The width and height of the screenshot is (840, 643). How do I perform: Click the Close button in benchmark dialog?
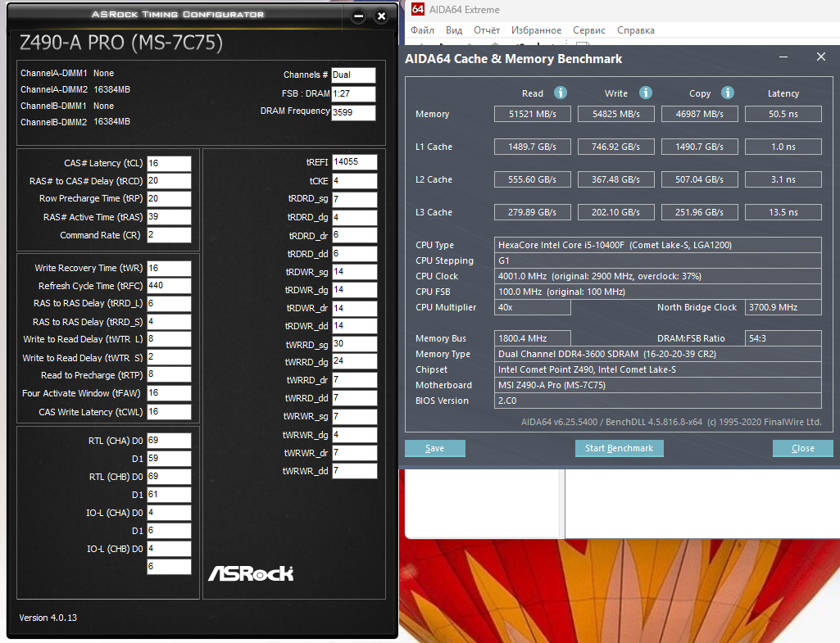pyautogui.click(x=802, y=448)
